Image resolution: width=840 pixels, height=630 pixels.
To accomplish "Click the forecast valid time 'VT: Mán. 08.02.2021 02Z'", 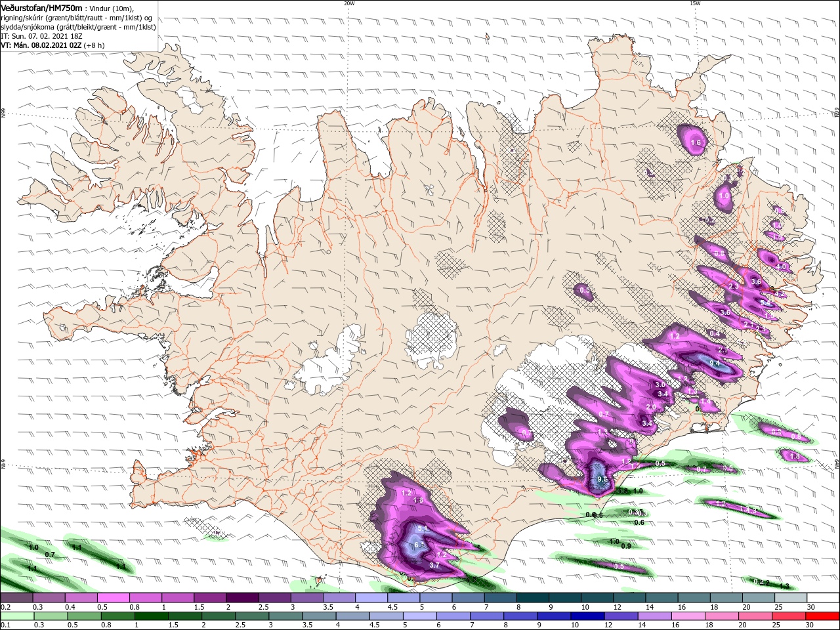I will [41, 45].
